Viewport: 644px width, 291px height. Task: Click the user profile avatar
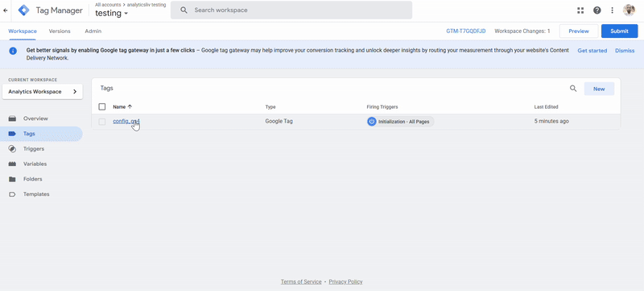629,10
